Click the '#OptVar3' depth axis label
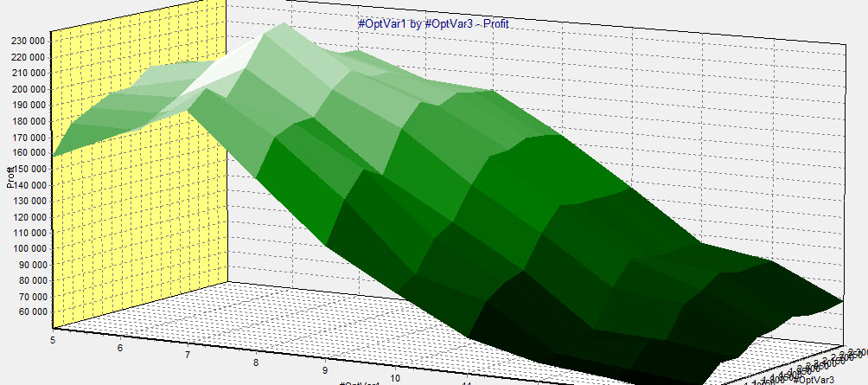 click(x=814, y=380)
